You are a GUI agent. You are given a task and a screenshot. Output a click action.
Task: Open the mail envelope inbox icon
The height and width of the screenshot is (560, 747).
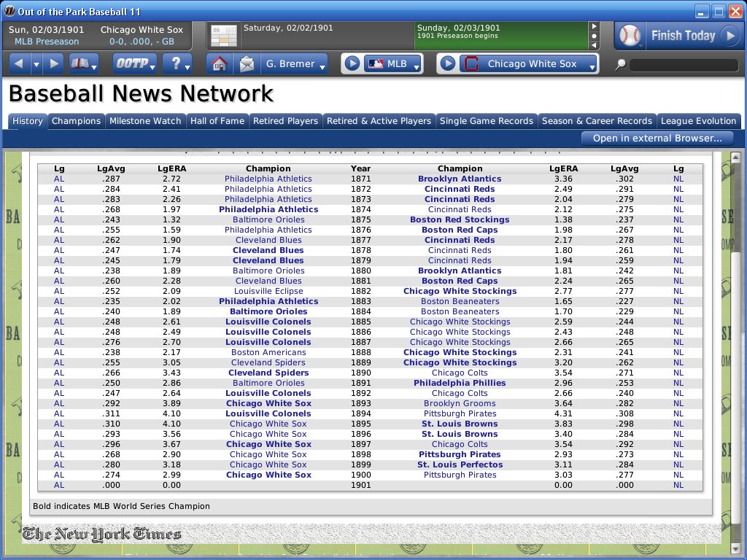click(x=245, y=63)
